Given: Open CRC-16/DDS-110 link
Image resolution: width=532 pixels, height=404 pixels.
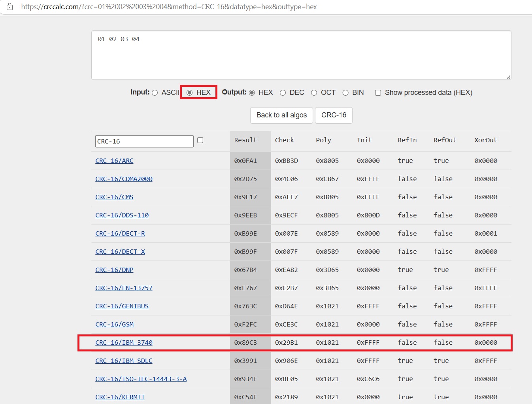Looking at the screenshot, I should (x=122, y=215).
